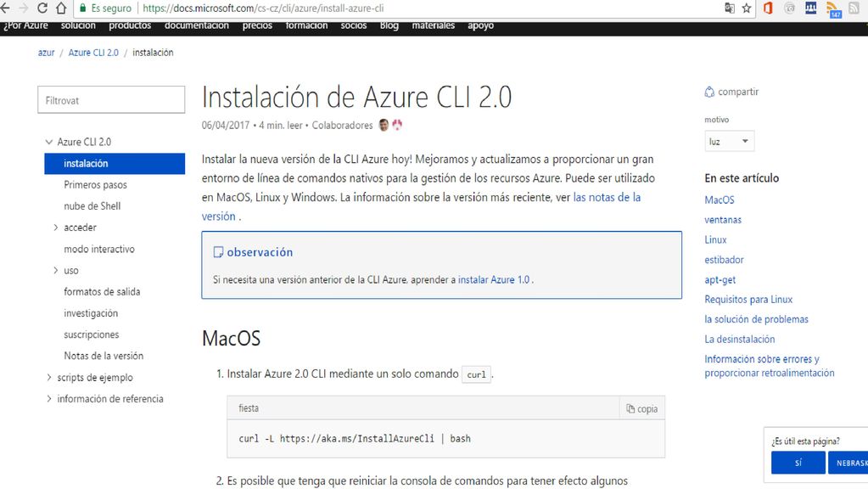The width and height of the screenshot is (868, 489).
Task: Select modo interactivo in sidebar
Action: (x=99, y=250)
